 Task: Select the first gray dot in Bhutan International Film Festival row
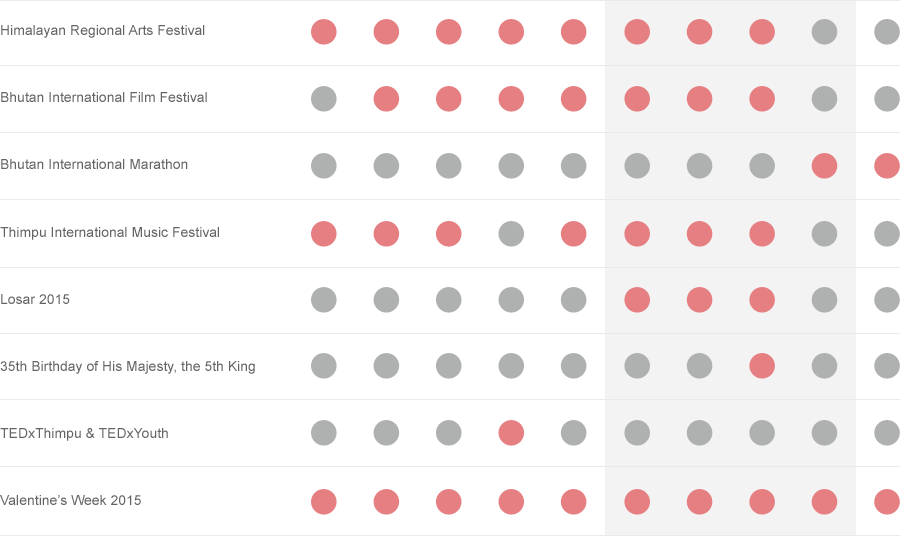click(x=324, y=99)
